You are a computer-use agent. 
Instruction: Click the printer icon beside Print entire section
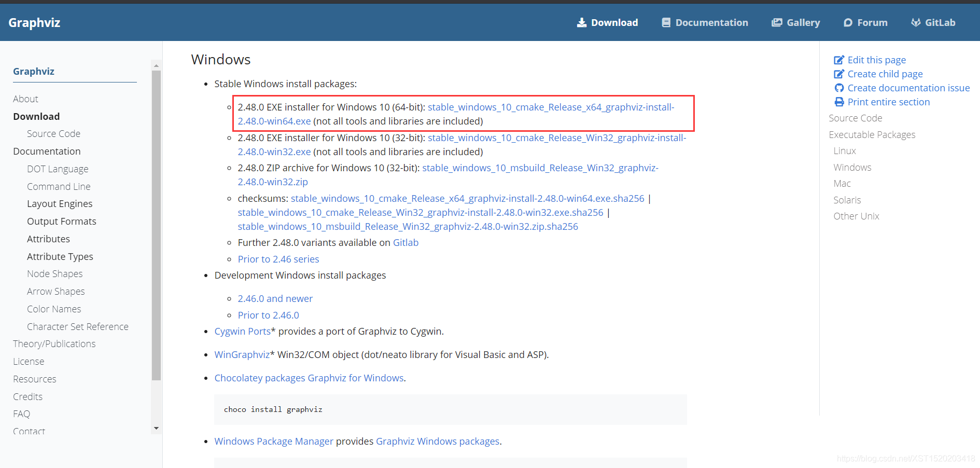click(839, 102)
